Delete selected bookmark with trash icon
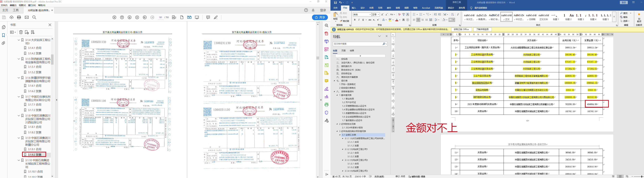Screen dimensions: 644x178 (21, 32)
